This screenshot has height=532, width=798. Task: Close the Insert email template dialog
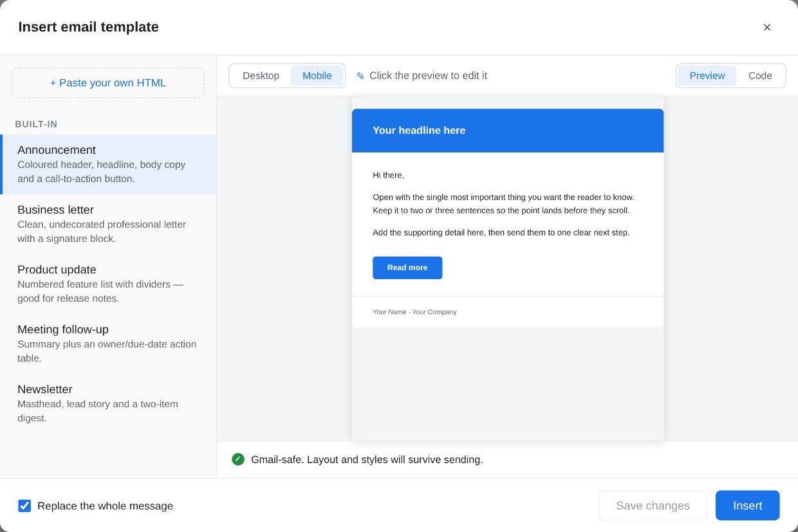pos(766,27)
